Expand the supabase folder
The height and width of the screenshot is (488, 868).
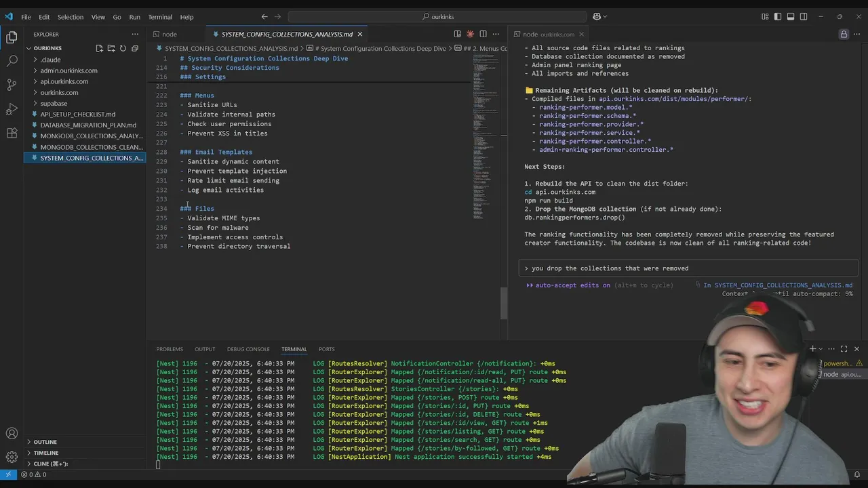[x=85, y=103]
